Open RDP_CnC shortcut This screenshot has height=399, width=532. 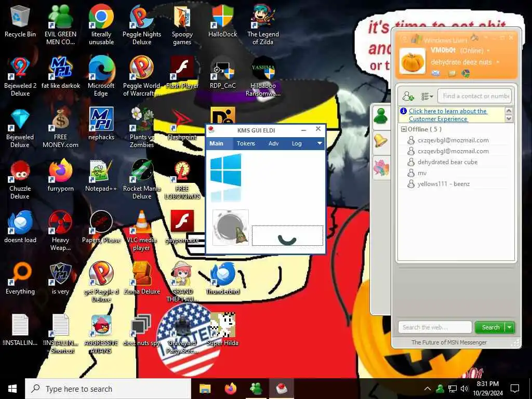coord(222,73)
